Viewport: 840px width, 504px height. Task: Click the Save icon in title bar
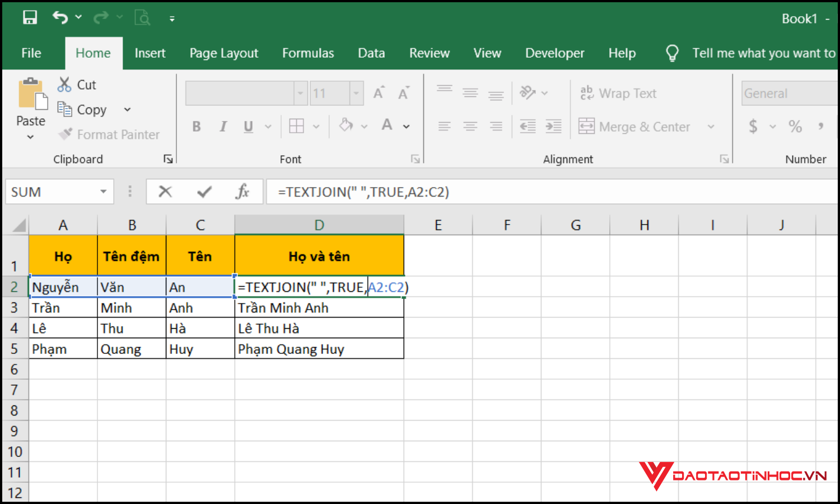[x=30, y=18]
